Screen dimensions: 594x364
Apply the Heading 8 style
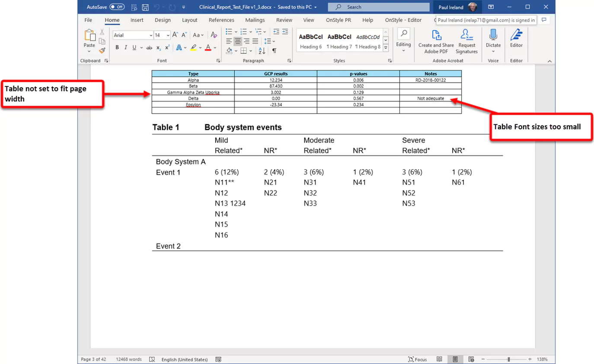[368, 41]
